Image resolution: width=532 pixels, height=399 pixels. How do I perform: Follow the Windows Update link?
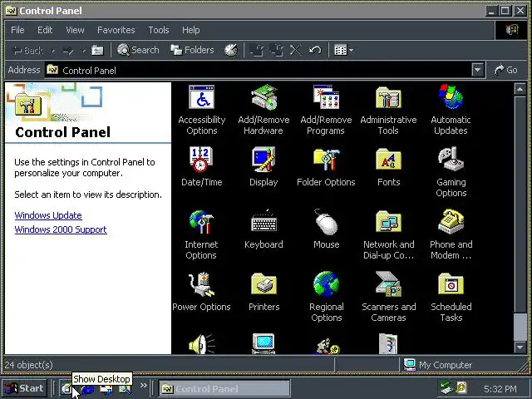click(48, 215)
